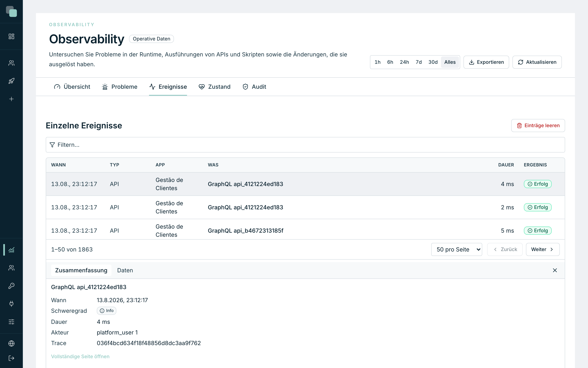The height and width of the screenshot is (368, 588).
Task: Select the Daten detail tab
Action: coord(125,270)
